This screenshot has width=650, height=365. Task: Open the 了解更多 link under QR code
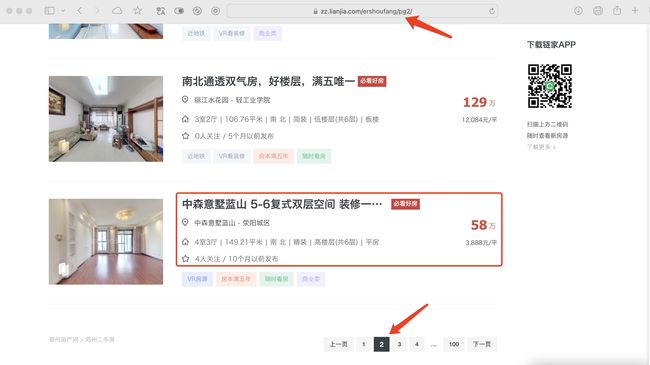(541, 147)
